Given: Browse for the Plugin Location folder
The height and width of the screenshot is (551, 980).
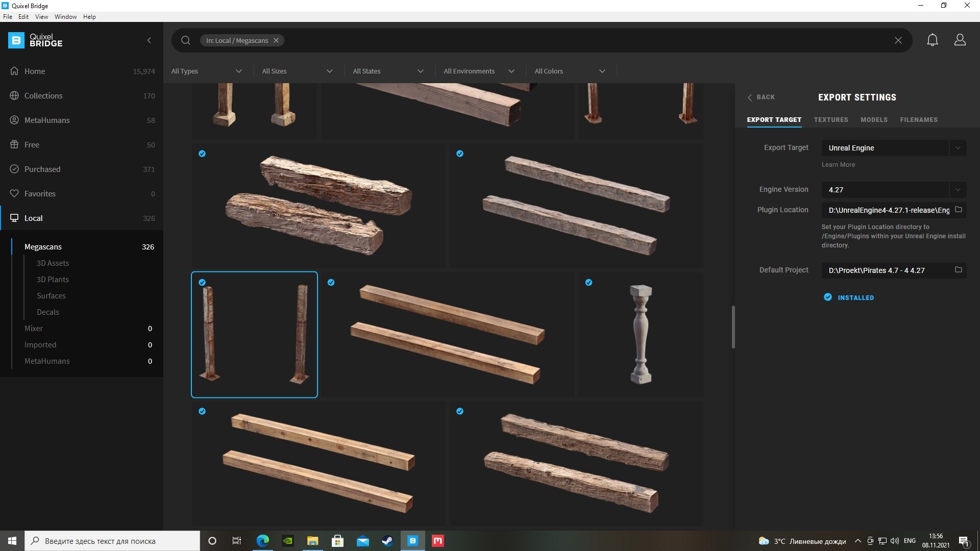Looking at the screenshot, I should tap(958, 210).
